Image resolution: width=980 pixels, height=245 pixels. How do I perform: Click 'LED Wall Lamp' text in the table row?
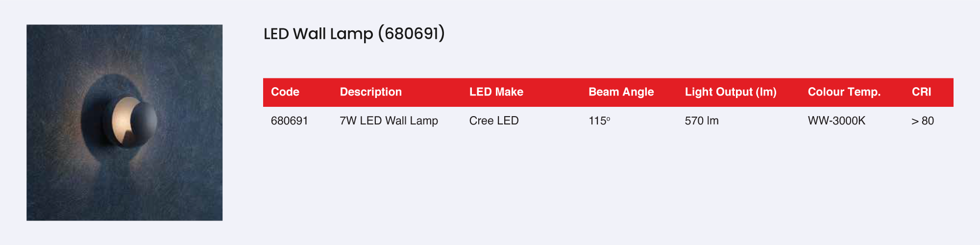click(399, 121)
